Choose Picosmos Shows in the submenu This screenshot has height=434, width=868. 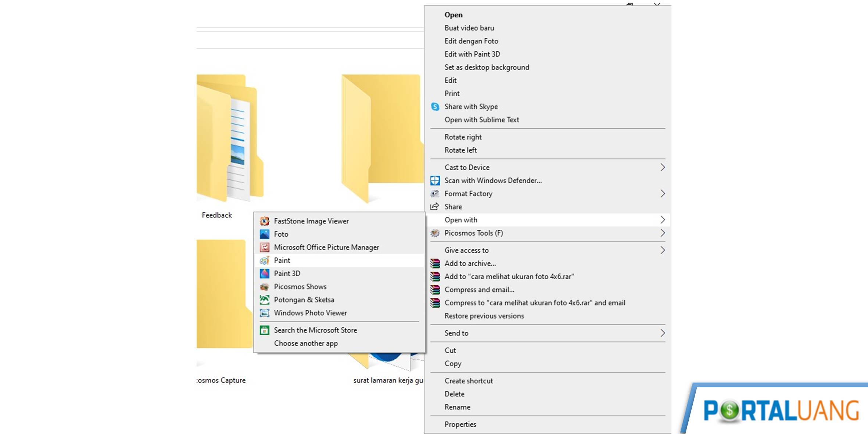[x=340, y=287]
